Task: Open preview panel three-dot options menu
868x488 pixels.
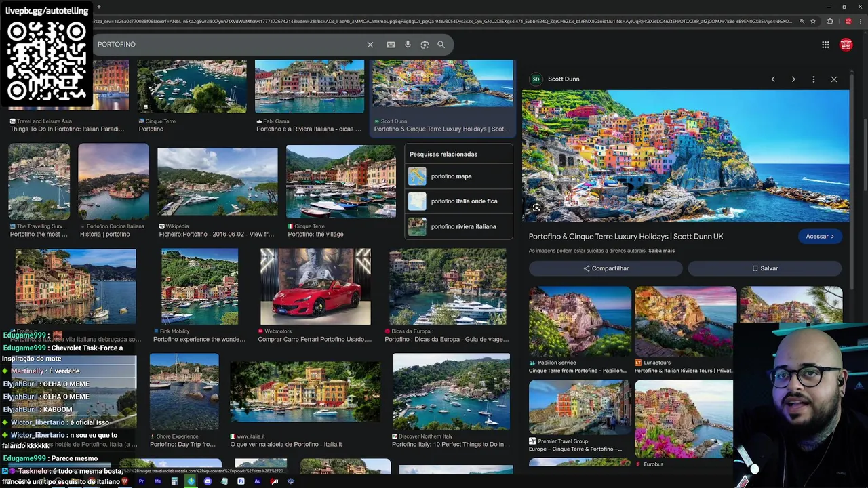Action: click(x=814, y=79)
